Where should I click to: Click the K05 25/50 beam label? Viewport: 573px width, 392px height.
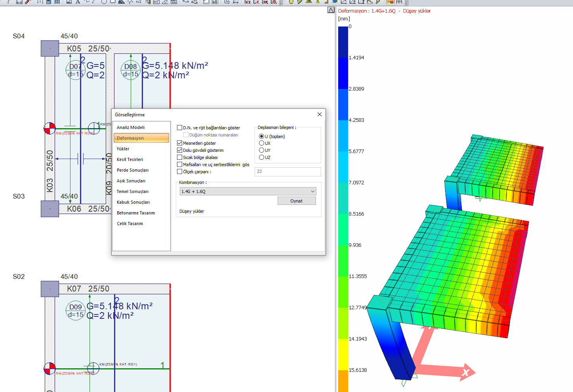point(88,49)
